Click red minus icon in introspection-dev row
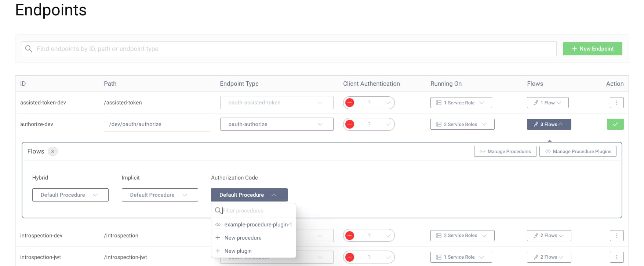The image size is (644, 266). (x=350, y=235)
